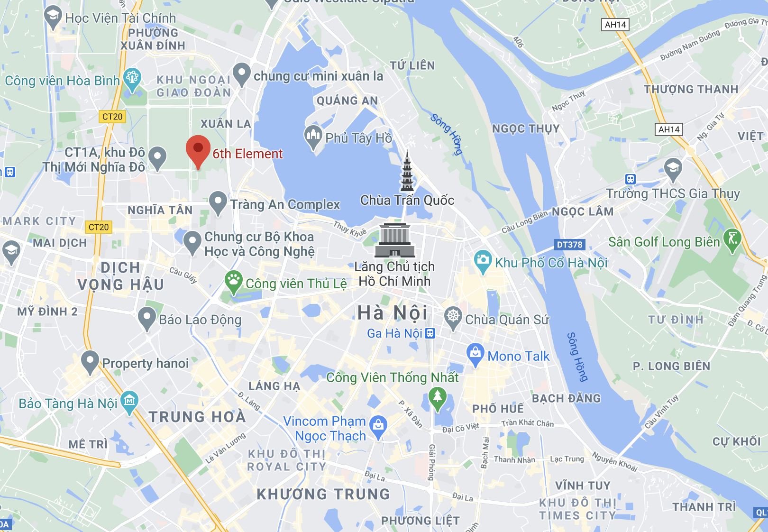Image resolution: width=768 pixels, height=532 pixels.
Task: Click the Báo Lao Động place label
Action: 200,320
